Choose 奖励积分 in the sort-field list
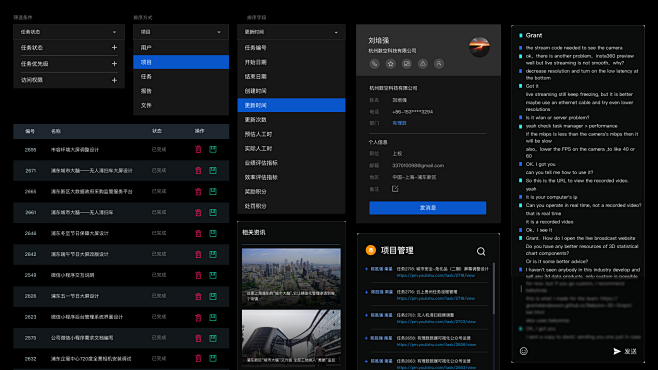The height and width of the screenshot is (370, 658). click(291, 192)
